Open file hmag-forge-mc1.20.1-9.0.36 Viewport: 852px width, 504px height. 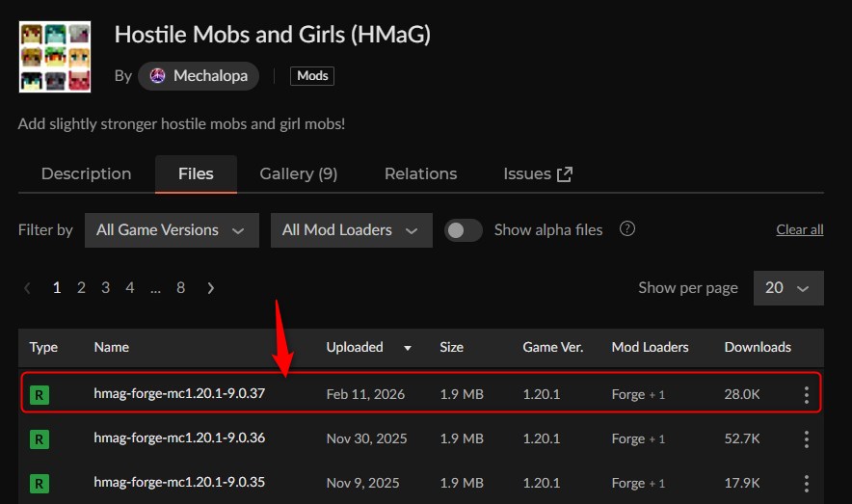(x=179, y=438)
